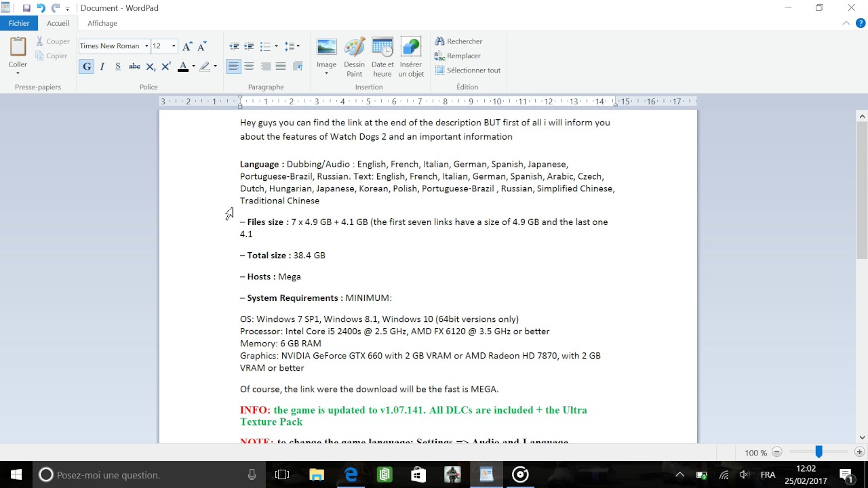
Task: Open the Windows Start menu
Action: (x=16, y=474)
